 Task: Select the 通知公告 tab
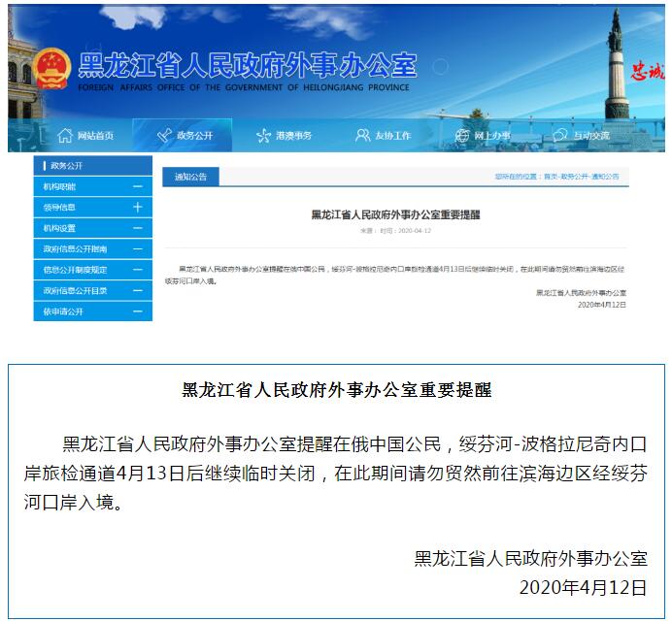point(190,177)
